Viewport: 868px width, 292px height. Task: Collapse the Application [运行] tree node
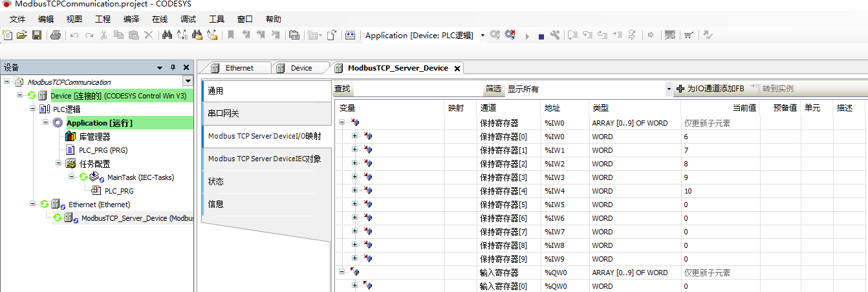point(45,122)
